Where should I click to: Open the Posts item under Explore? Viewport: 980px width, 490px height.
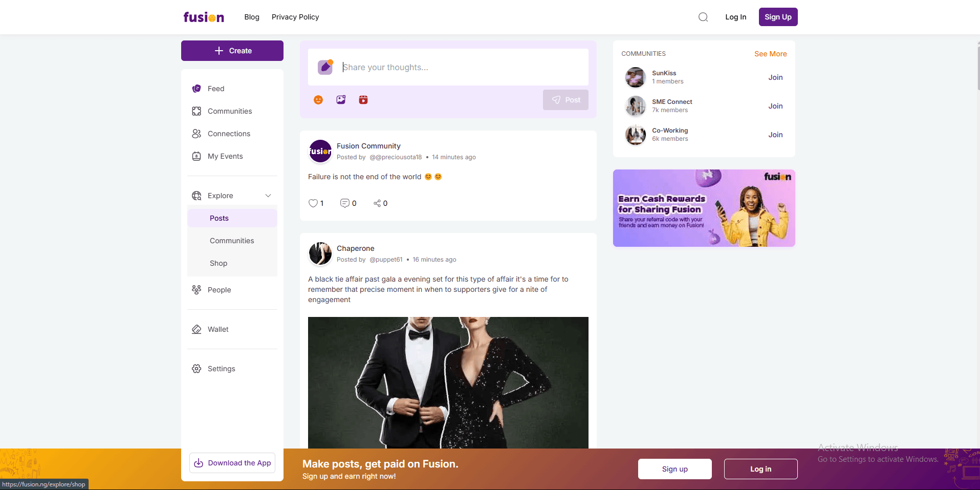pos(219,218)
